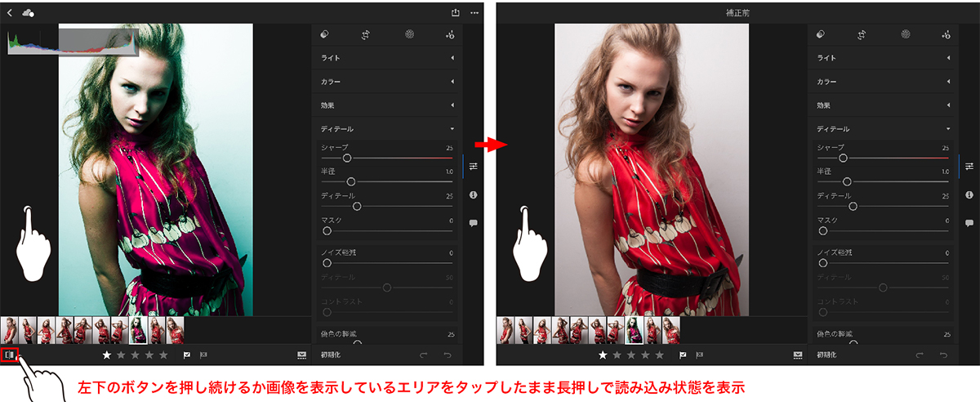Click 初期化 reset button in left screen
The height and width of the screenshot is (402, 980).
pos(330,355)
